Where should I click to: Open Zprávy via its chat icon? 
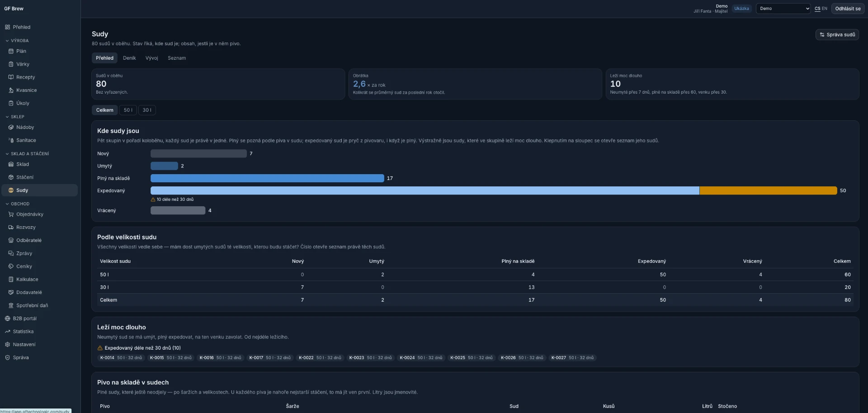click(x=11, y=253)
